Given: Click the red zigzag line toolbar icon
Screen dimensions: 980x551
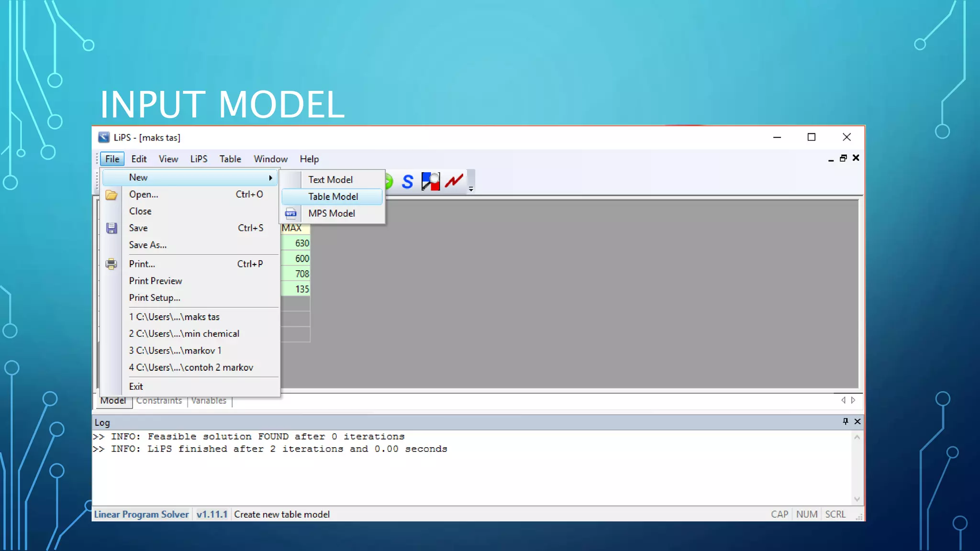Looking at the screenshot, I should [x=454, y=181].
